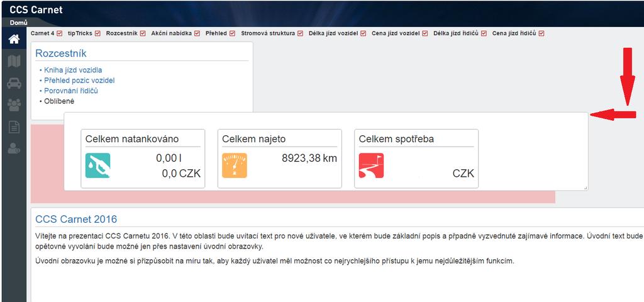Click the 8923,38 km value
The height and width of the screenshot is (302, 644).
309,159
